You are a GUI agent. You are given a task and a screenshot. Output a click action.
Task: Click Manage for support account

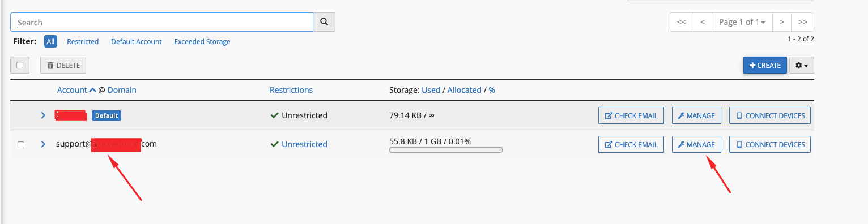click(x=696, y=144)
